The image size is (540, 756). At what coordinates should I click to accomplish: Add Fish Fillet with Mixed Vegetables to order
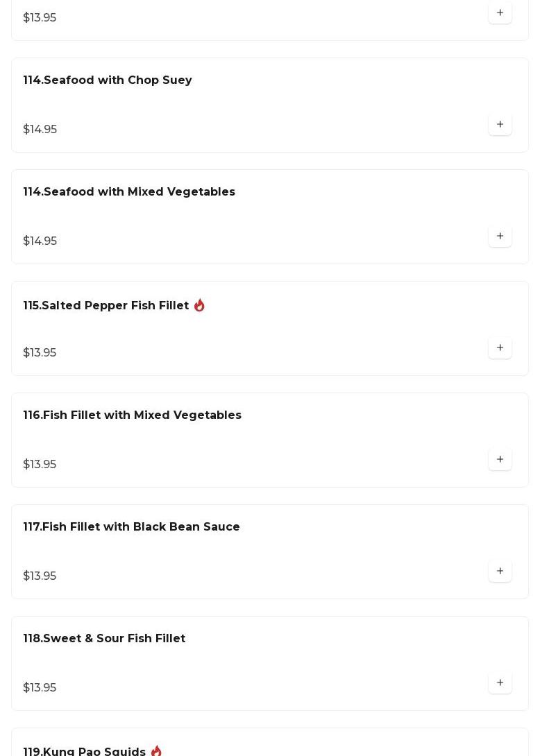[500, 460]
